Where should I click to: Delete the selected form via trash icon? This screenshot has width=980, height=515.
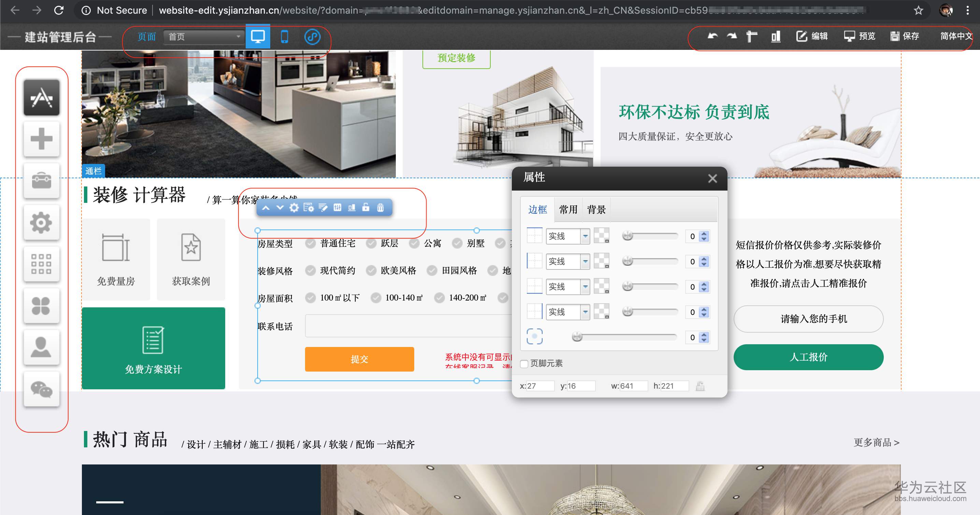(x=380, y=207)
